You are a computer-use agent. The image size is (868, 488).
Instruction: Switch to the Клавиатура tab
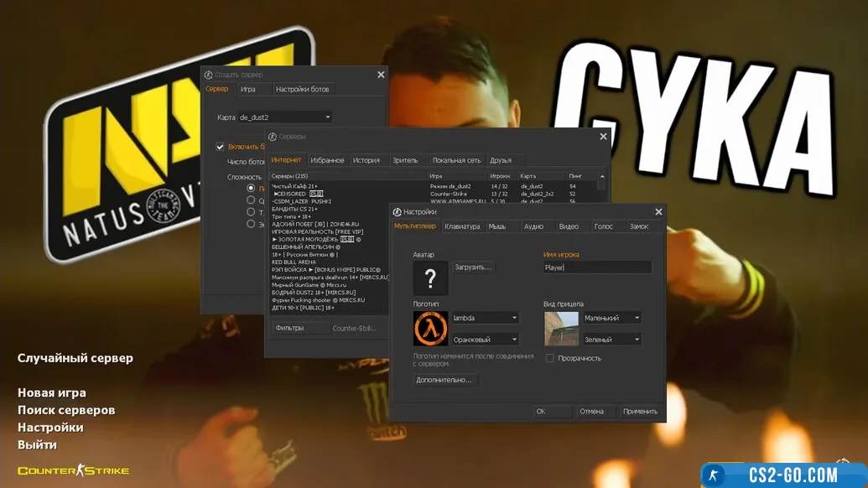pyautogui.click(x=462, y=226)
